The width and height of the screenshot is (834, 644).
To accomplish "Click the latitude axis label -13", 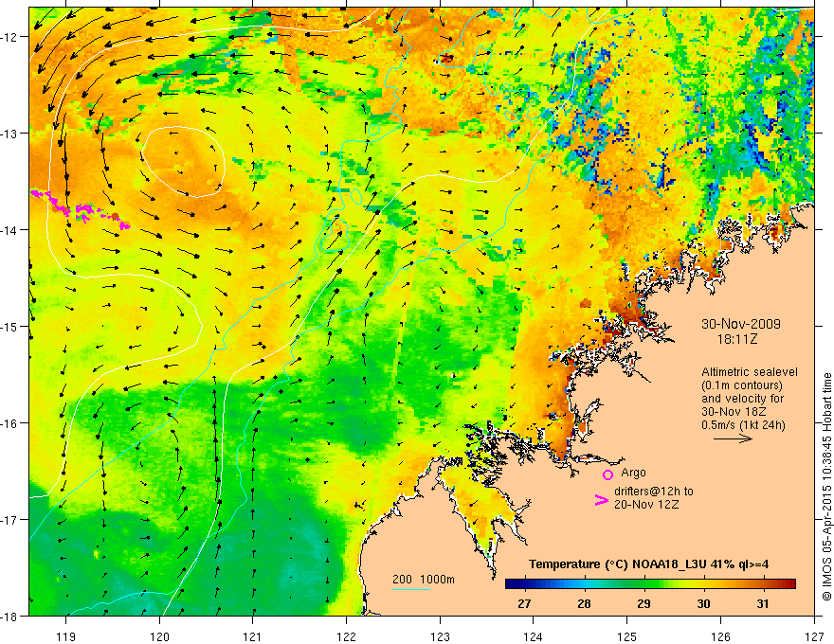I will [9, 134].
